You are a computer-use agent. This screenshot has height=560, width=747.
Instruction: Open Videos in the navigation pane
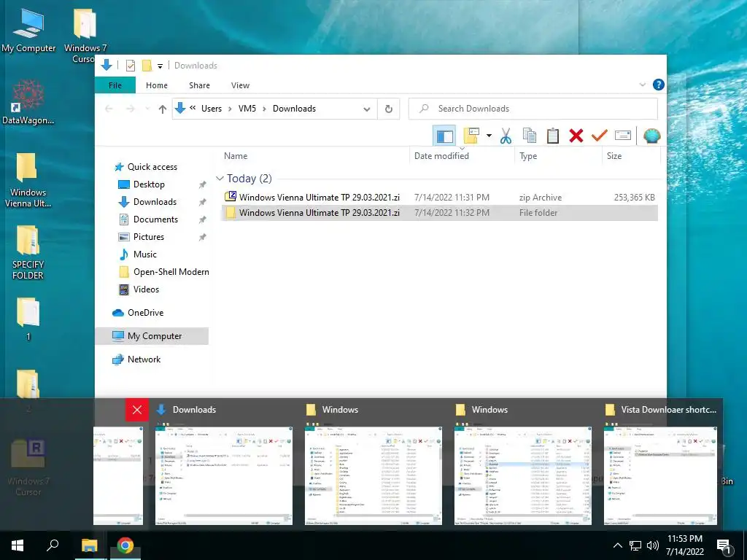pos(146,289)
